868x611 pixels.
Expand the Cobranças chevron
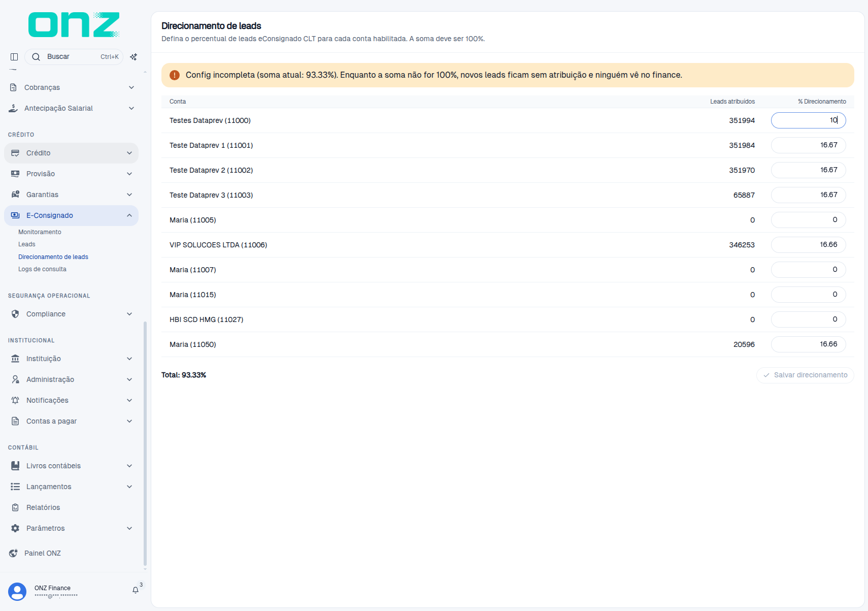point(131,87)
